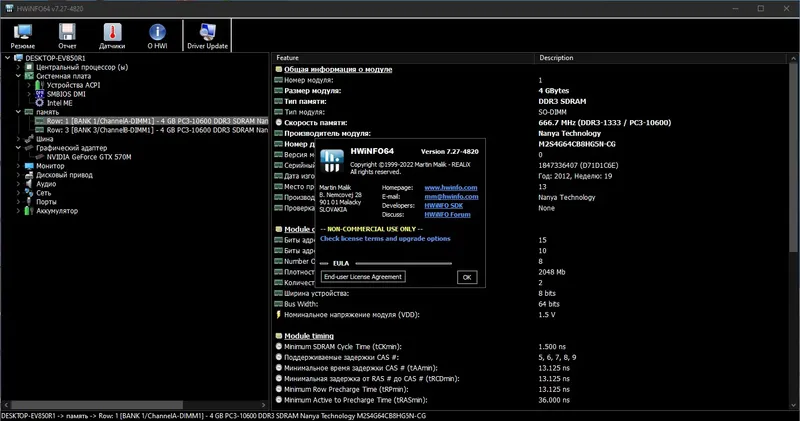Select the 1847336407 (D71D1C6E) serial value
The image size is (800, 421).
pyautogui.click(x=578, y=165)
